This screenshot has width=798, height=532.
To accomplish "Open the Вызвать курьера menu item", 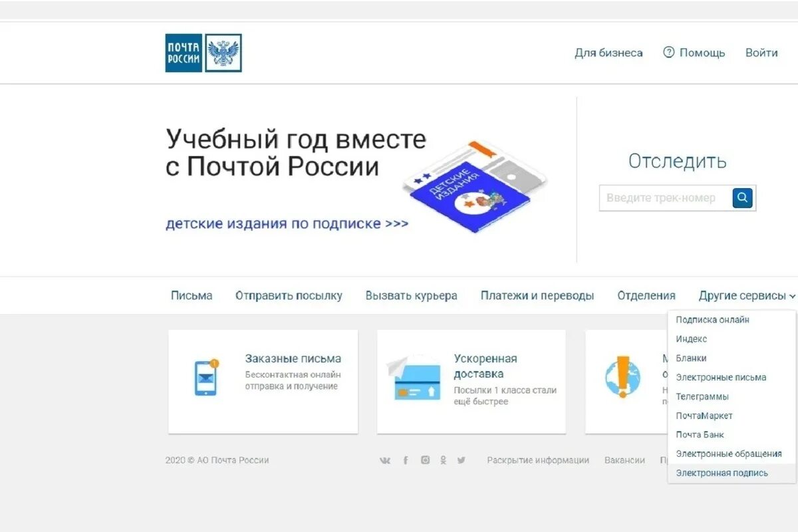I will pos(412,296).
